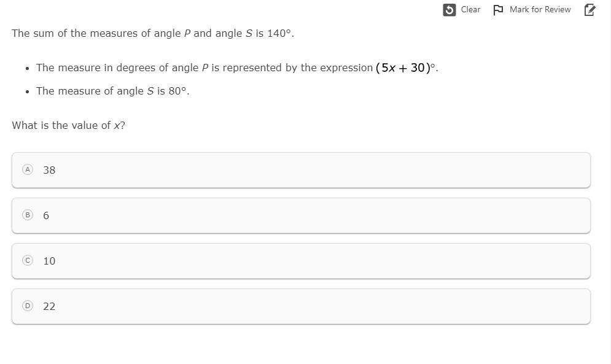
Task: Click the answer value 10
Action: point(49,261)
